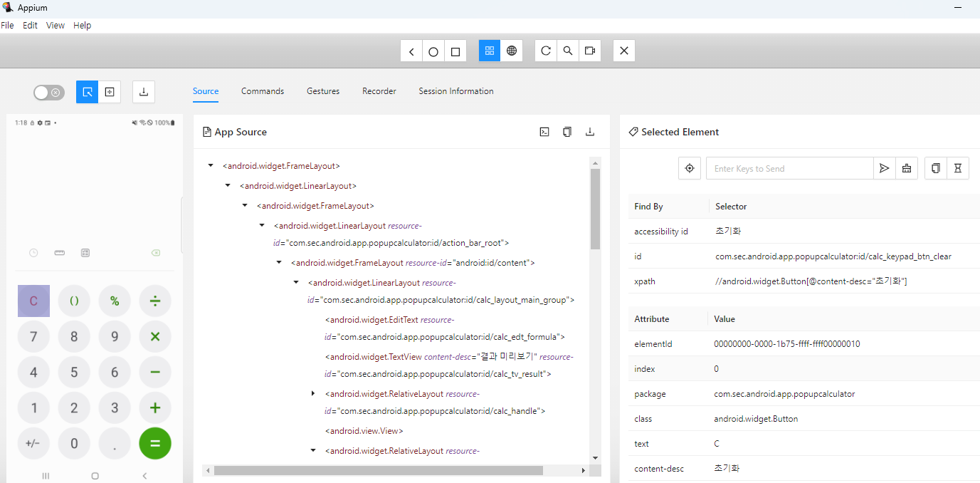Image resolution: width=980 pixels, height=483 pixels.
Task: Activate Tap/Swipe by Coordinates mode
Action: click(110, 92)
